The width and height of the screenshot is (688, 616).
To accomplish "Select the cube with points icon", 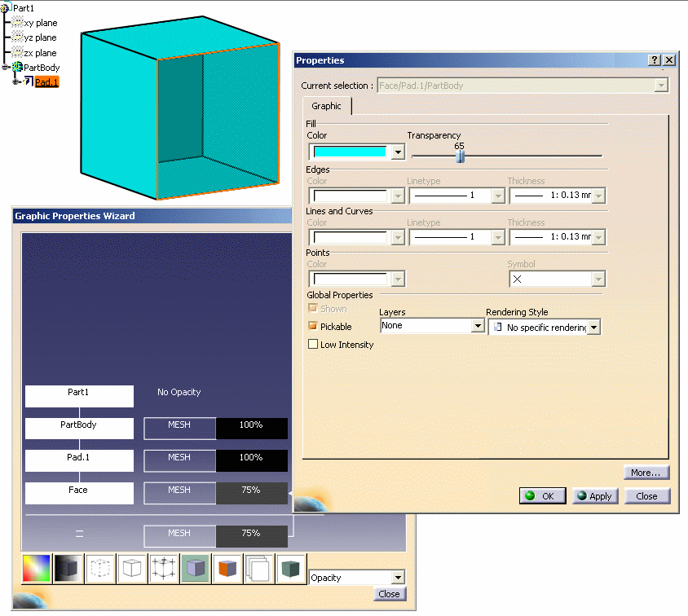I will point(164,568).
